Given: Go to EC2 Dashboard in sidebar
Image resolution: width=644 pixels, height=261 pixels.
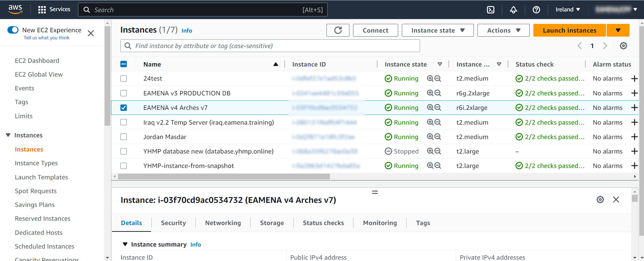Looking at the screenshot, I should coord(37,60).
